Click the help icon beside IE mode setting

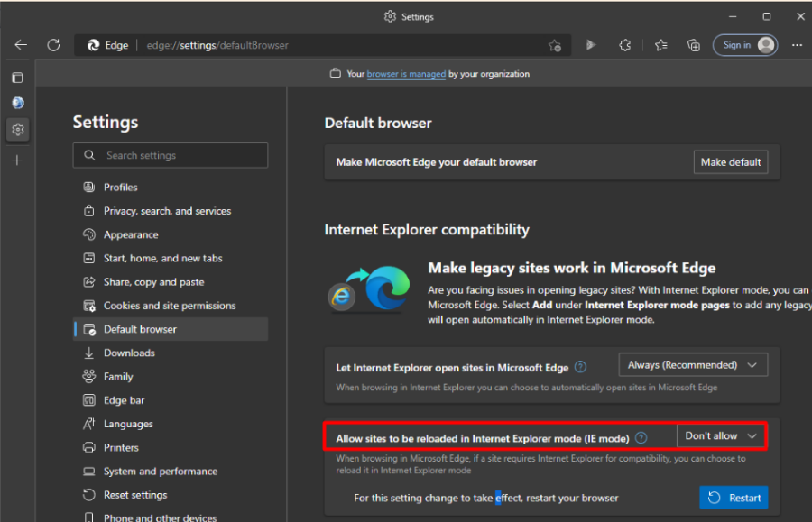click(x=641, y=438)
